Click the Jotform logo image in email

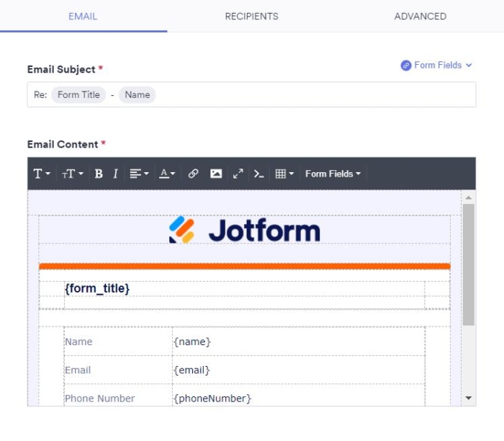click(245, 230)
